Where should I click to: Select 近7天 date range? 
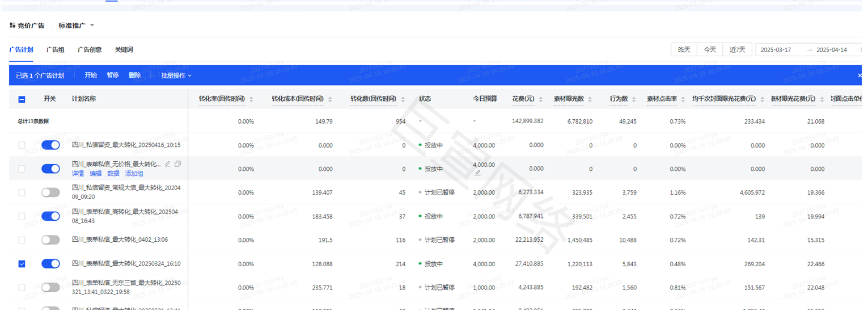(738, 50)
